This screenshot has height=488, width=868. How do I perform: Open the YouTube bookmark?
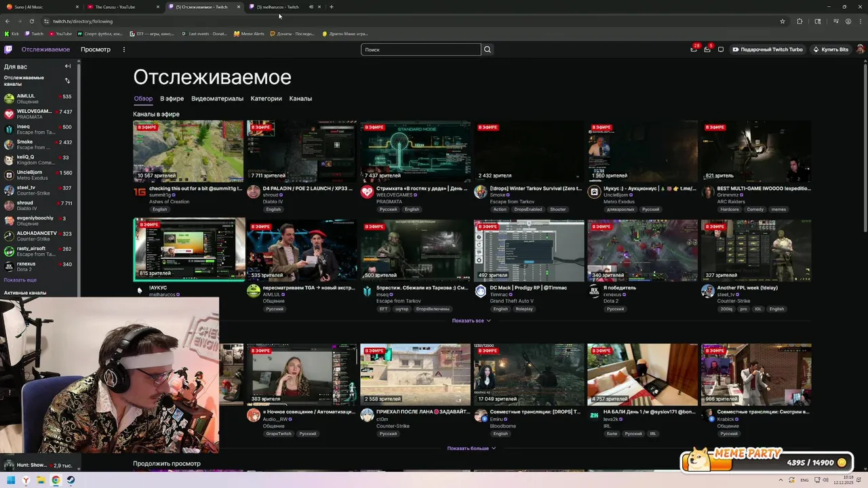pyautogui.click(x=60, y=33)
